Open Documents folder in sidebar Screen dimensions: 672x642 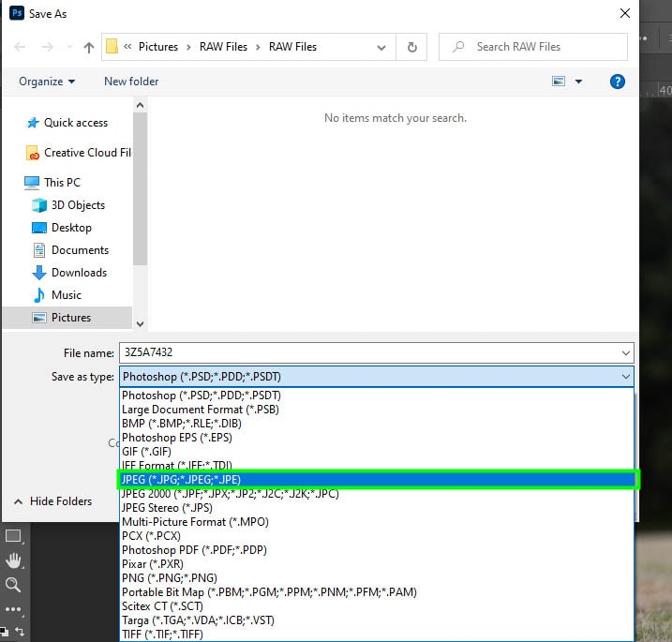(70, 250)
